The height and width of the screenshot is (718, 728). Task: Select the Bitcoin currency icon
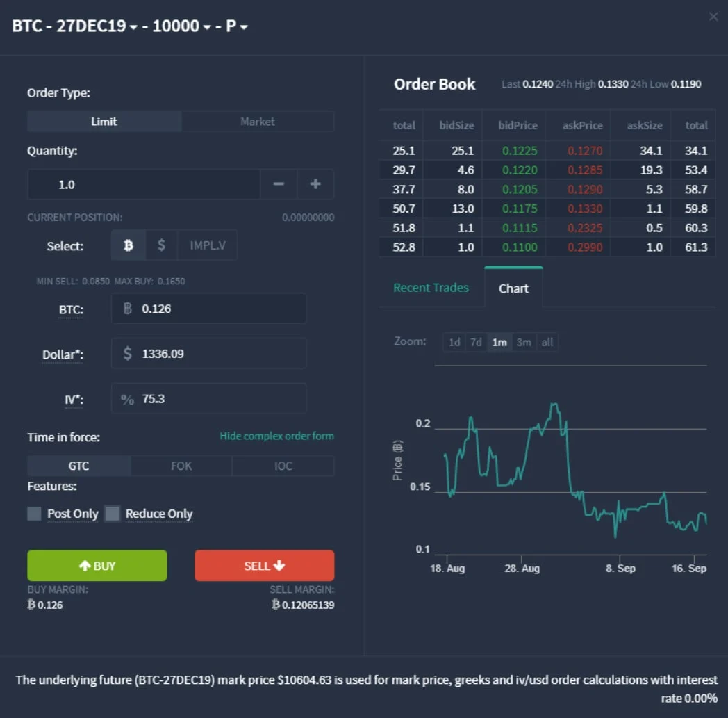129,245
